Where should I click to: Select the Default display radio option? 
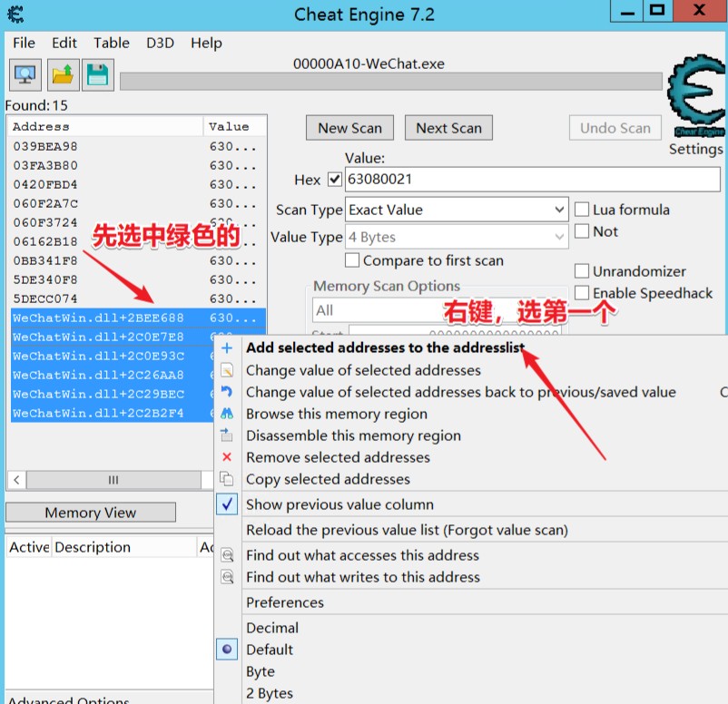tap(228, 650)
